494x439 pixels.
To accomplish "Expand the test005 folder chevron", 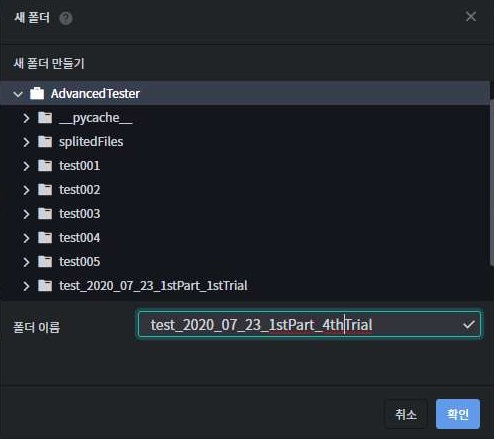I will pos(26,262).
